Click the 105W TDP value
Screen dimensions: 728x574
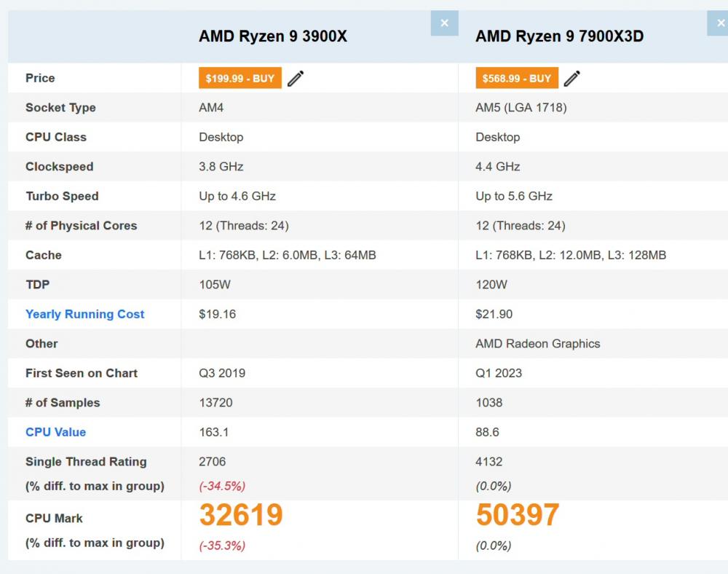[215, 284]
